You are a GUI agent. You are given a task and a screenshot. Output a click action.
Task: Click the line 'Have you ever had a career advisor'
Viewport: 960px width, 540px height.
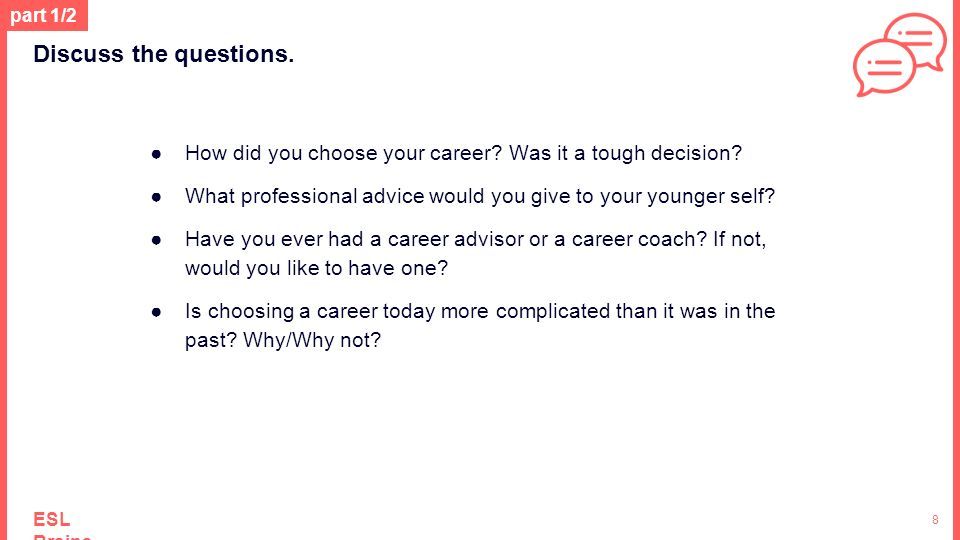pos(476,239)
